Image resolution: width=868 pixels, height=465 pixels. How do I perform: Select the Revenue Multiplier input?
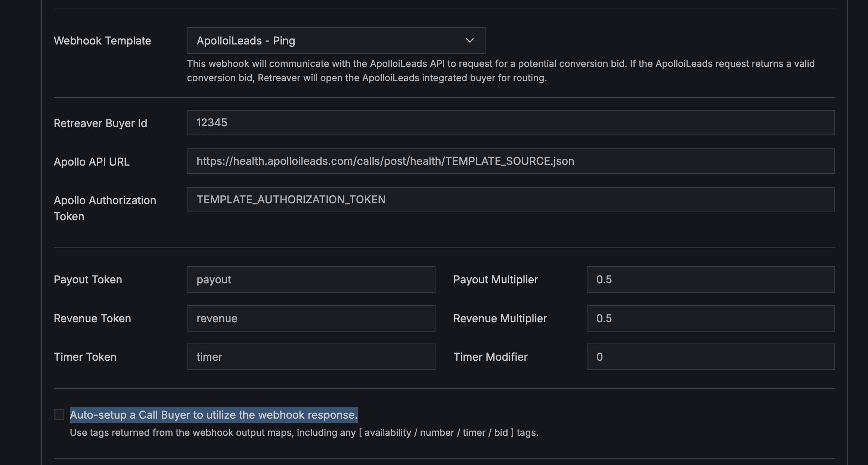tap(710, 318)
